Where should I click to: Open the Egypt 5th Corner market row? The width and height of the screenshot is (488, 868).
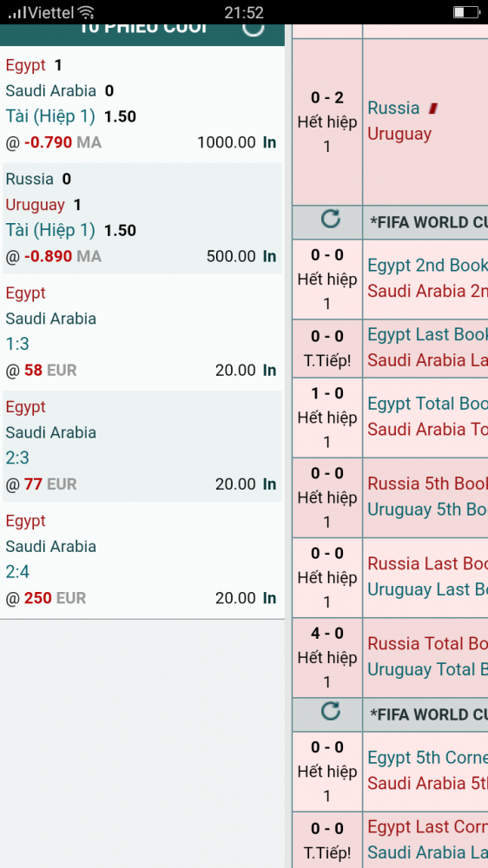(x=390, y=772)
